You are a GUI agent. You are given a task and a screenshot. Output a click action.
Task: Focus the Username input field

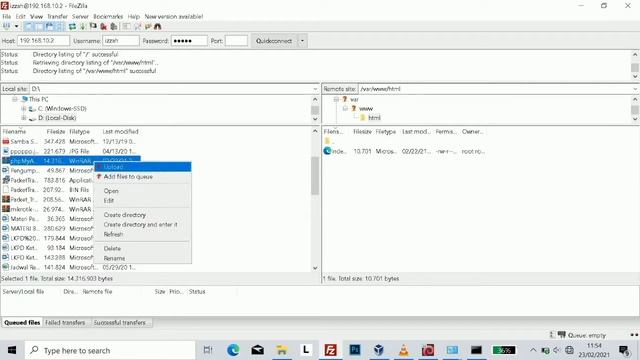121,41
